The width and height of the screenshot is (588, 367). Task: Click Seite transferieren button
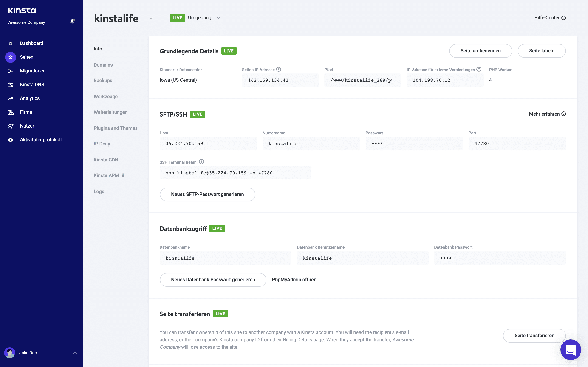(x=534, y=336)
